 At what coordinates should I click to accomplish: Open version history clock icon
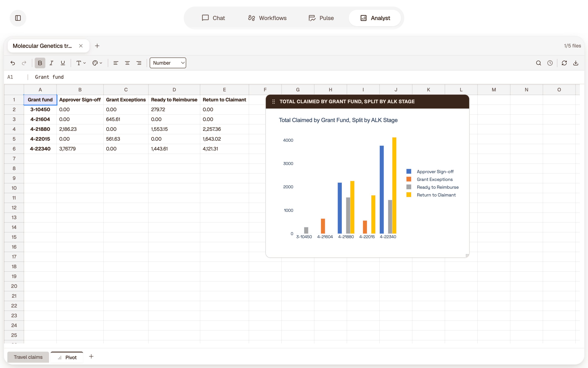coord(550,63)
